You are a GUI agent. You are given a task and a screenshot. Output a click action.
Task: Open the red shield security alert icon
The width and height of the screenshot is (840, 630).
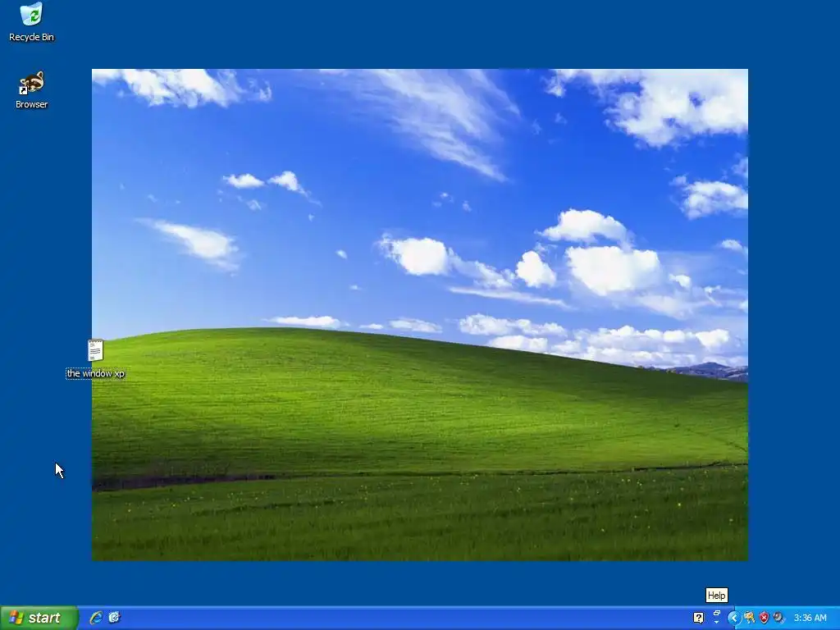click(764, 619)
